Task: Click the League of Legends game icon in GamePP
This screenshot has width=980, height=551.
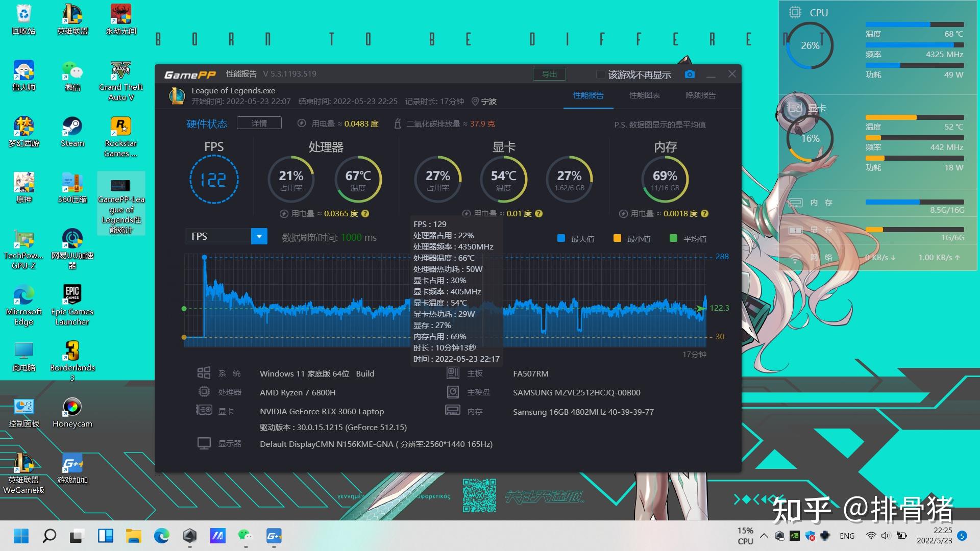Action: 177,96
